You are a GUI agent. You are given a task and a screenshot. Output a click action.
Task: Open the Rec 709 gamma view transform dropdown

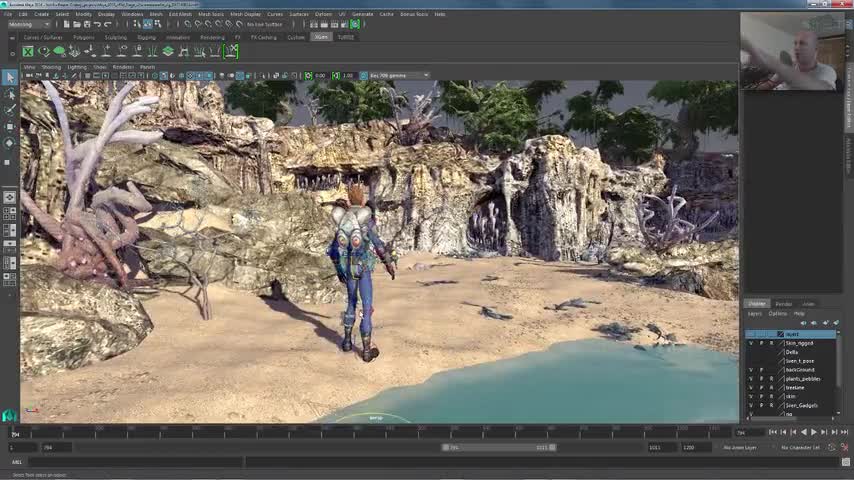[x=398, y=75]
